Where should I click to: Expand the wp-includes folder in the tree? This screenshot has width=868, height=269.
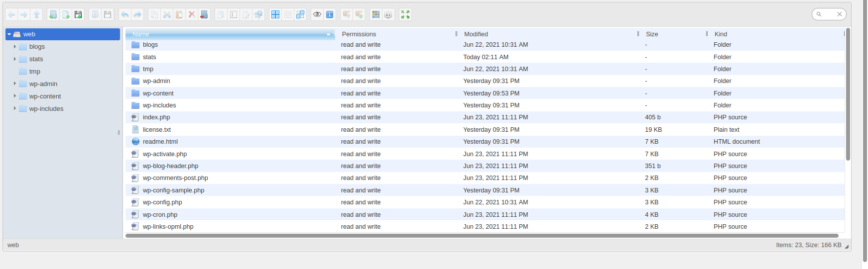click(x=15, y=109)
